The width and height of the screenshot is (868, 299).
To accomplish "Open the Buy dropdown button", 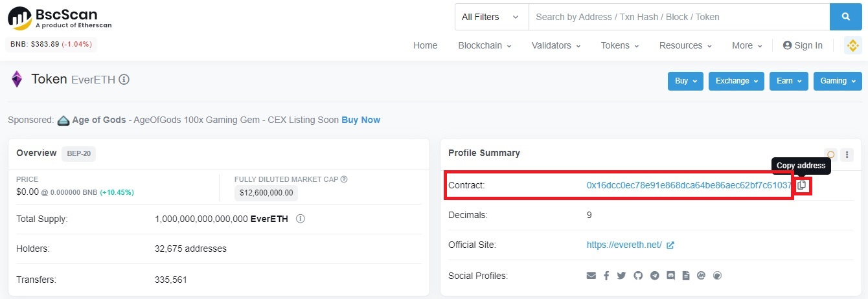I will point(686,81).
